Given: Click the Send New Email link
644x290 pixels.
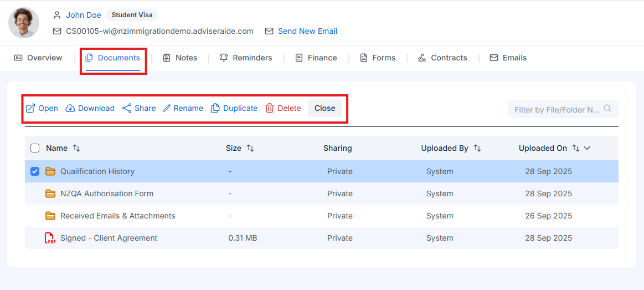Looking at the screenshot, I should coord(308,31).
